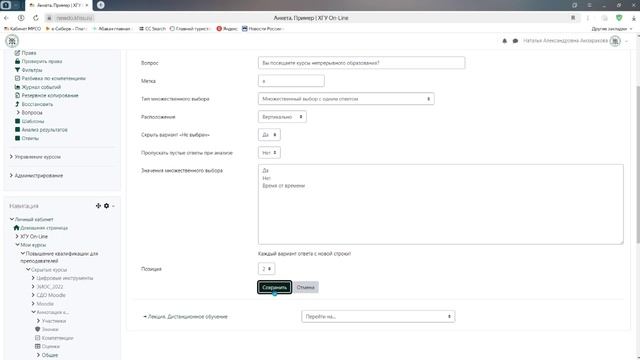Open the previous activity link Лекция. Дистанционное обучение
This screenshot has height=360, width=640.
coord(185,317)
